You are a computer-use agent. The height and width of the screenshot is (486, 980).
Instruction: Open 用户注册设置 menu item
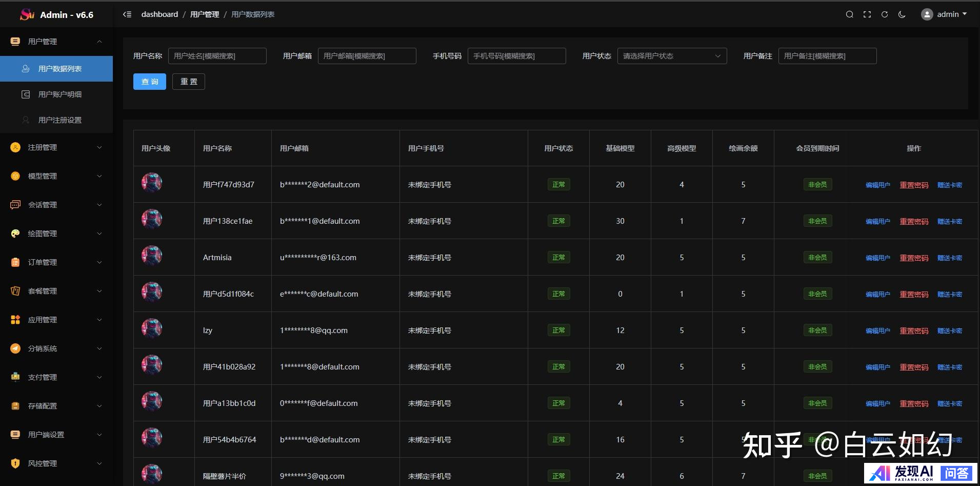[x=60, y=120]
